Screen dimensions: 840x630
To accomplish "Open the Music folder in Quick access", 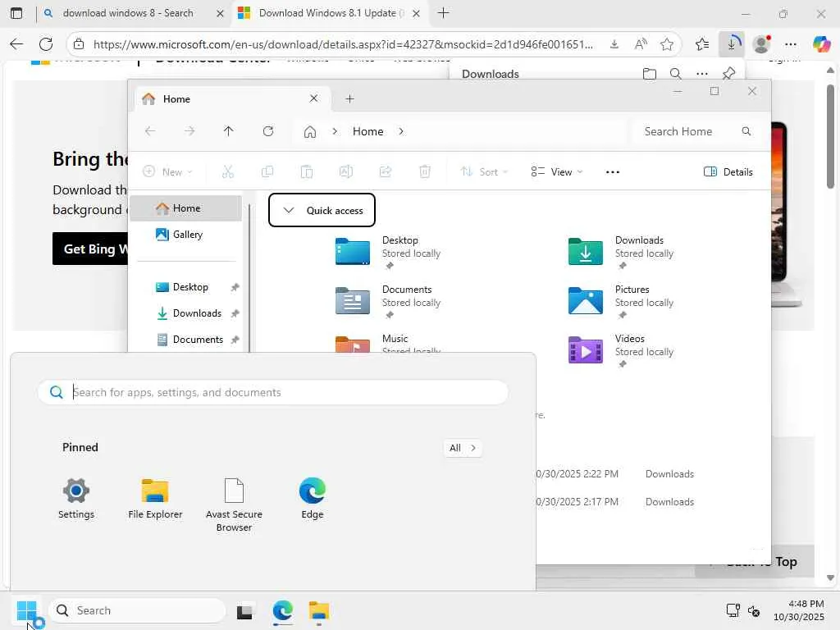I will [x=388, y=343].
